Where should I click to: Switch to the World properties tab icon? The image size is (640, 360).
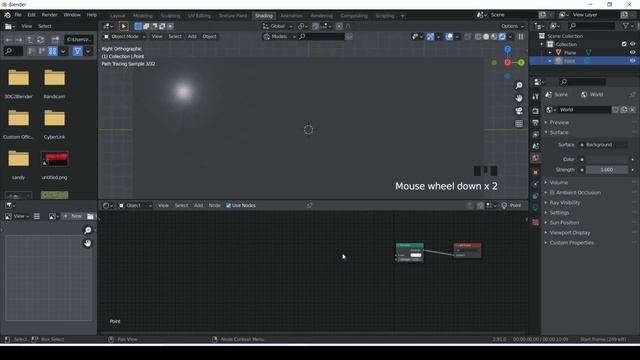click(536, 158)
